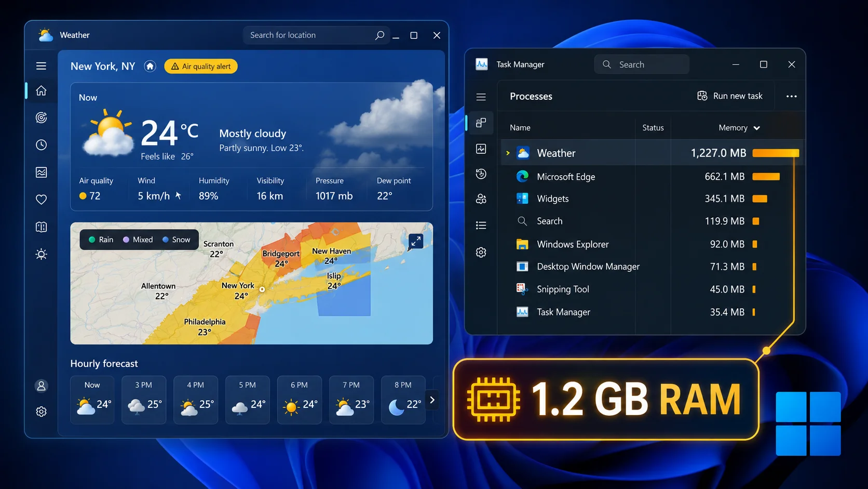
Task: Click the Pressure 1017 mb reading
Action: click(x=334, y=196)
